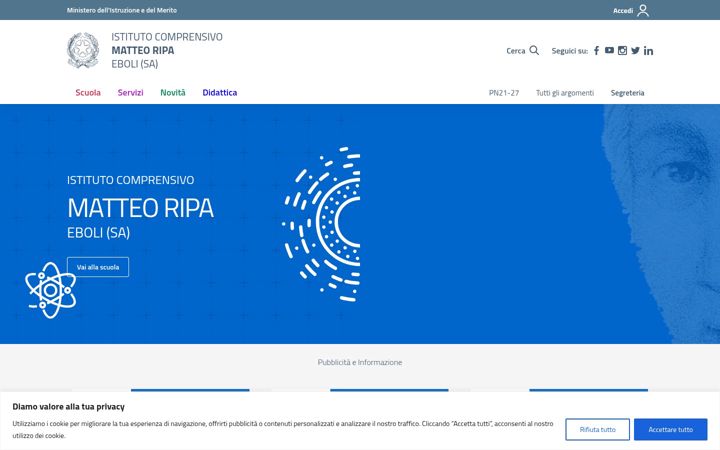Viewport: 720px width, 450px height.
Task: Open the Facebook social icon
Action: point(596,51)
